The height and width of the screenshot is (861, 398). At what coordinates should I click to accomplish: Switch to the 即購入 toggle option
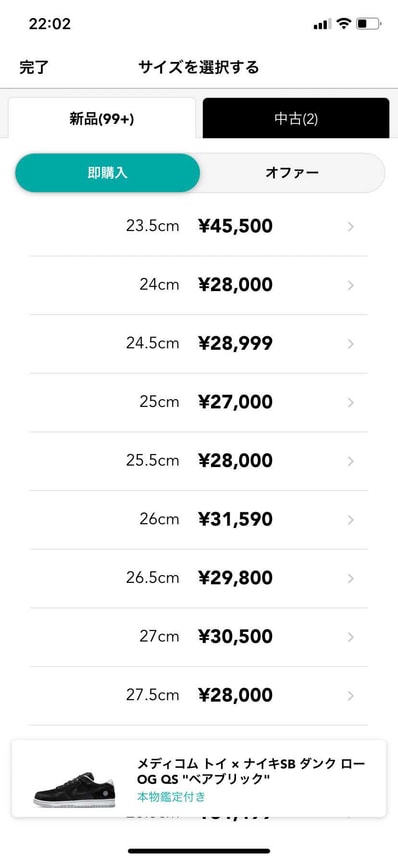108,172
